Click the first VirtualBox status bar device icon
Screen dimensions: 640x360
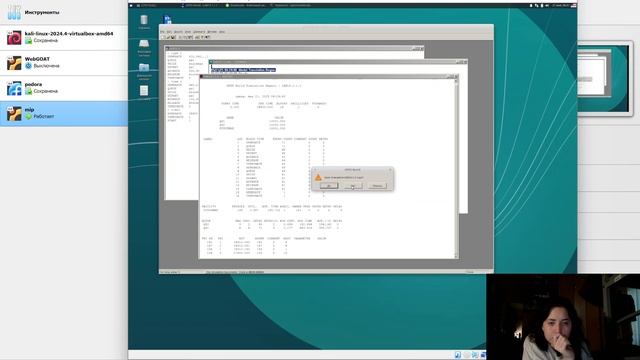click(458, 355)
